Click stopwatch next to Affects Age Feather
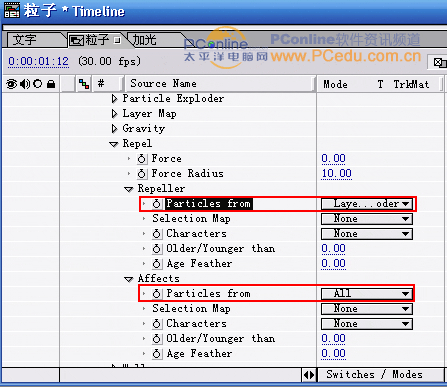Viewport: 447px width, 387px height. pos(157,354)
